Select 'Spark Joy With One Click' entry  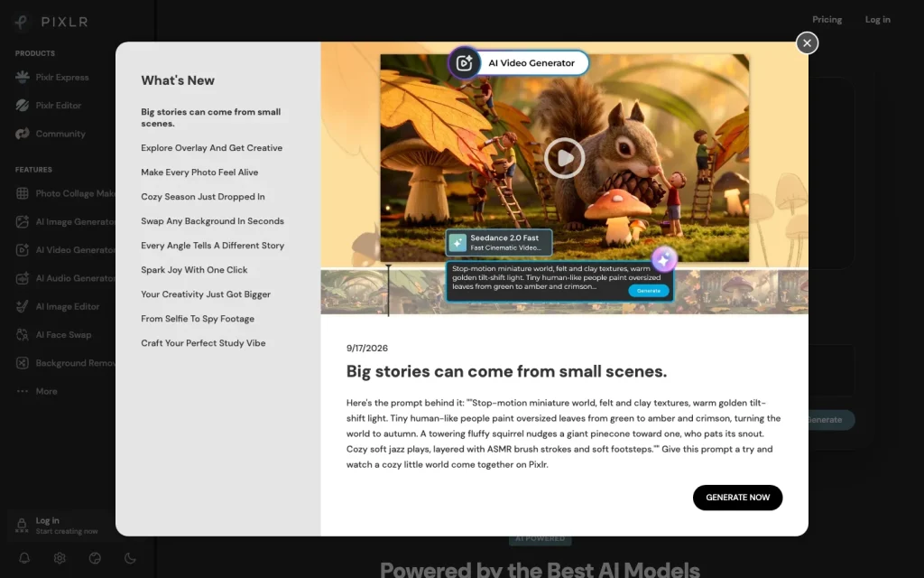click(194, 270)
